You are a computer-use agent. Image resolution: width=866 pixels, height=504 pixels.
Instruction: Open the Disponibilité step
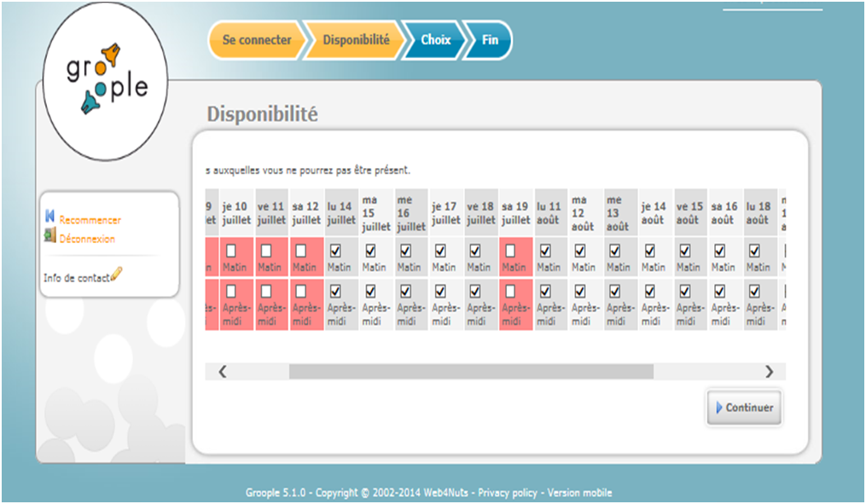tap(356, 40)
